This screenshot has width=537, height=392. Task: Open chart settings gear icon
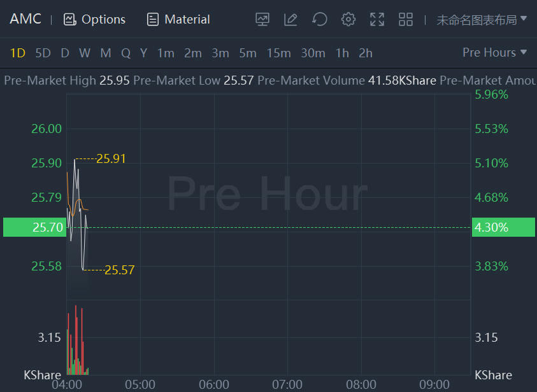348,19
